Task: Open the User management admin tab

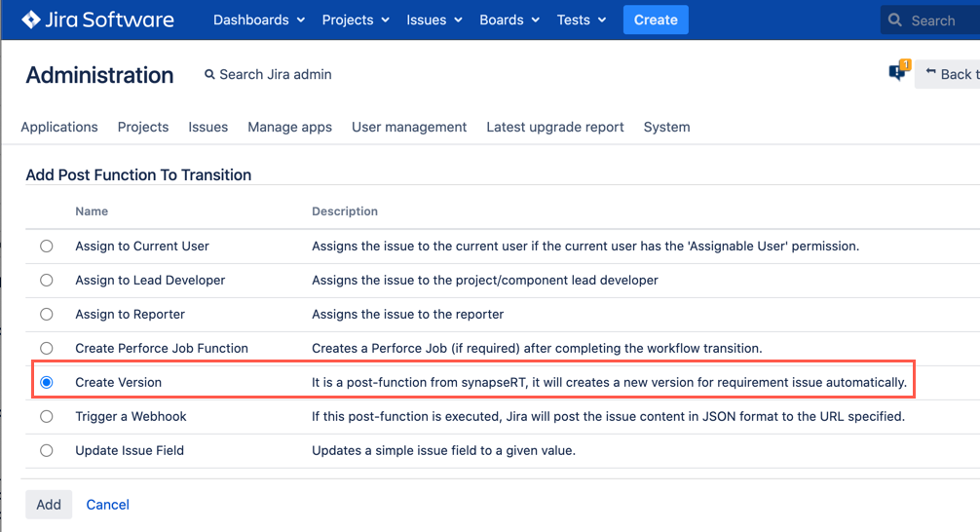Action: (x=409, y=127)
